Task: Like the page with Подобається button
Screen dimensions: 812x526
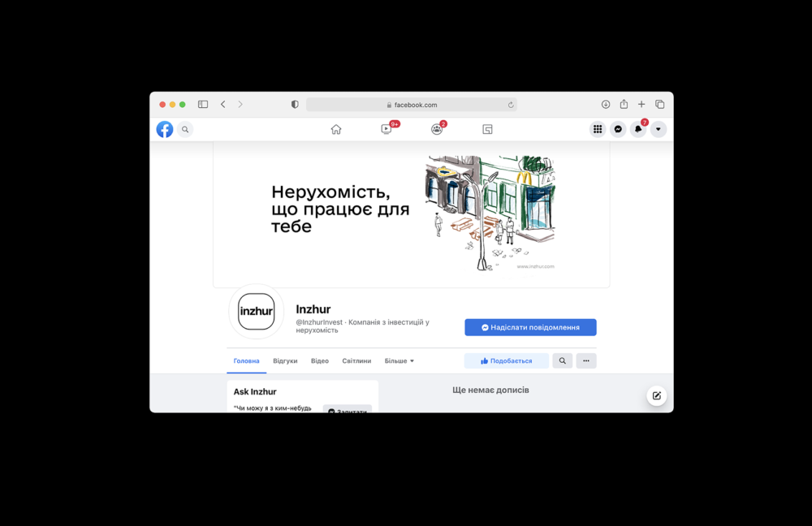Action: tap(507, 360)
